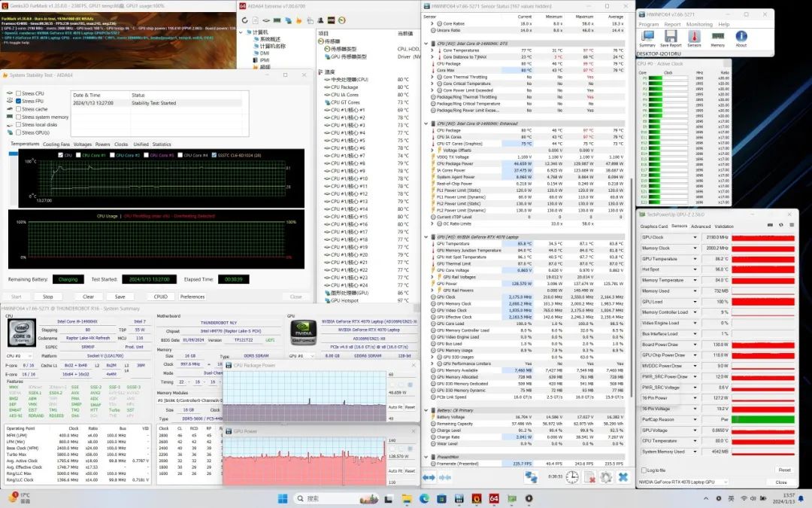Image resolution: width=812 pixels, height=508 pixels.
Task: Switch to AIDA64 taskbar icon
Action: pyautogui.click(x=494, y=498)
